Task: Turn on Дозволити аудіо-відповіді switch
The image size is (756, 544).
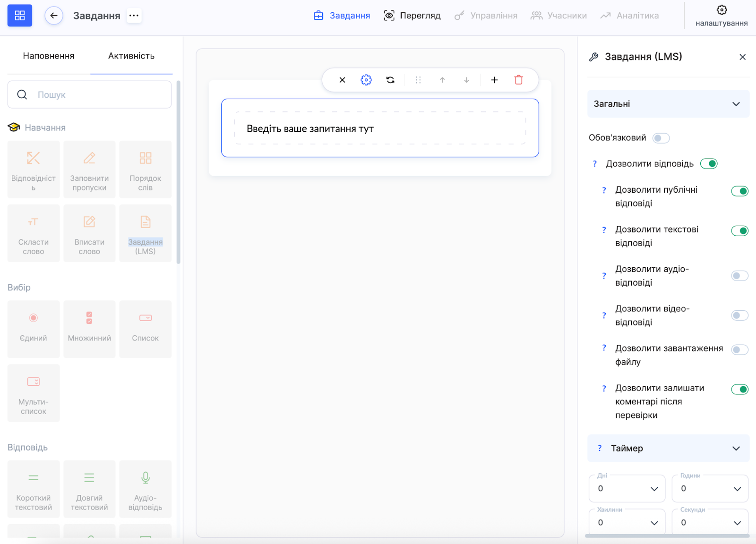Action: tap(739, 276)
